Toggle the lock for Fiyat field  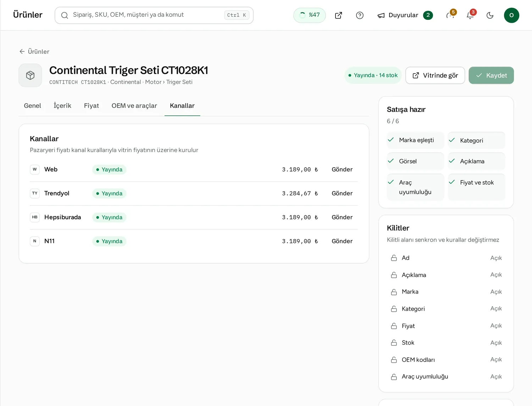click(x=446, y=326)
